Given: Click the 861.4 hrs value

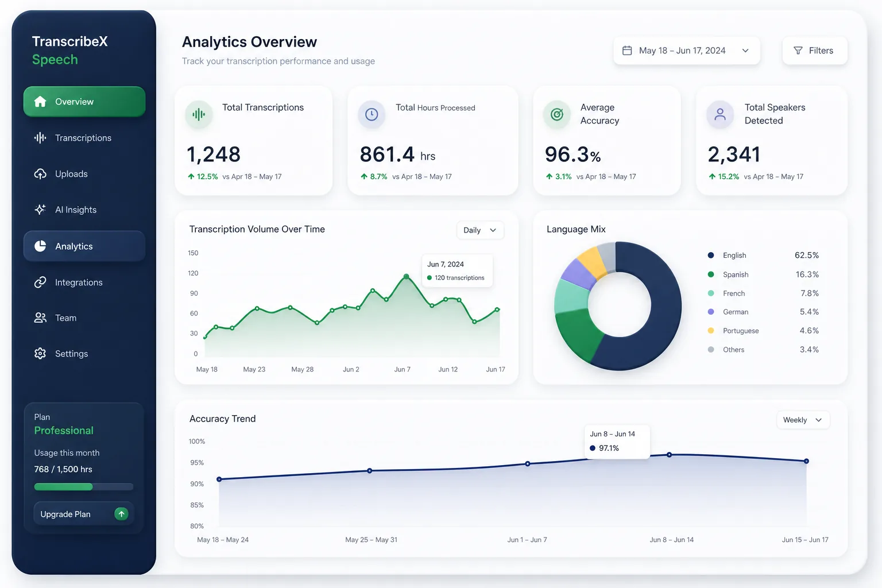Looking at the screenshot, I should [x=397, y=154].
